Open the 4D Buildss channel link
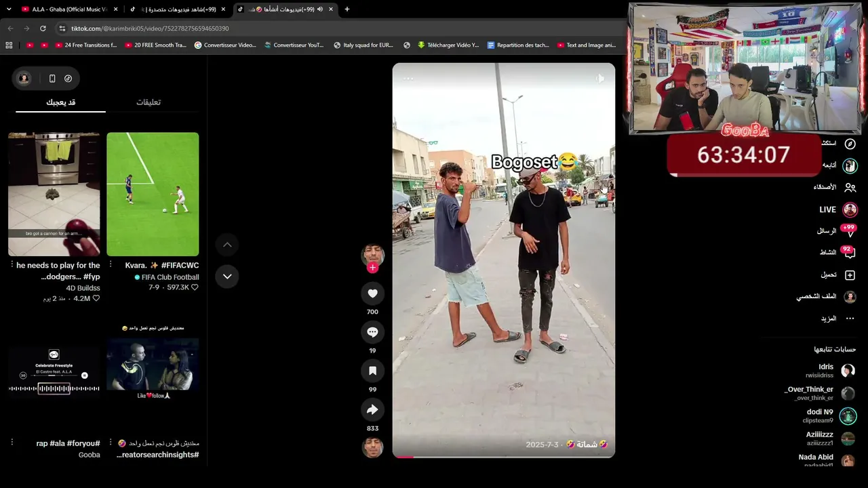Viewport: 868px width, 488px height. 83,288
